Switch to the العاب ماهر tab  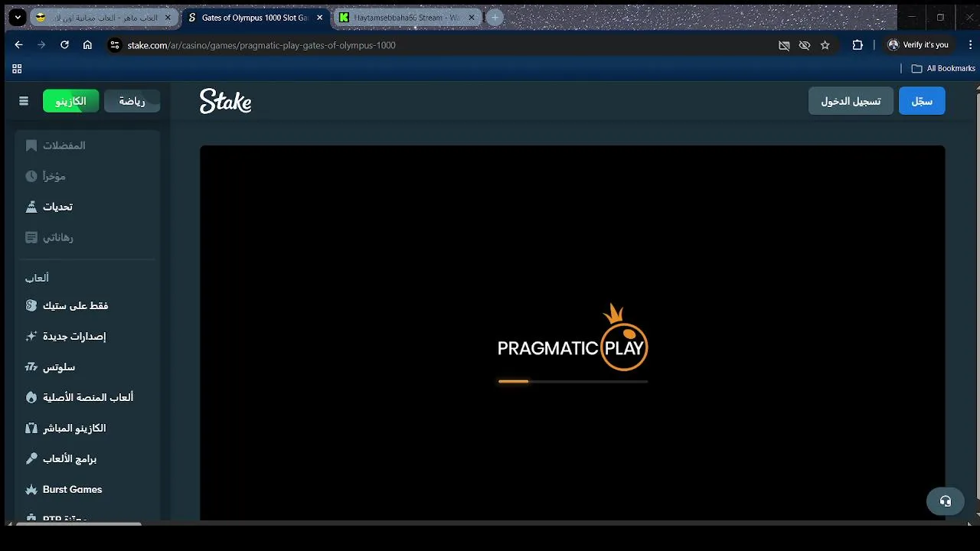point(104,17)
